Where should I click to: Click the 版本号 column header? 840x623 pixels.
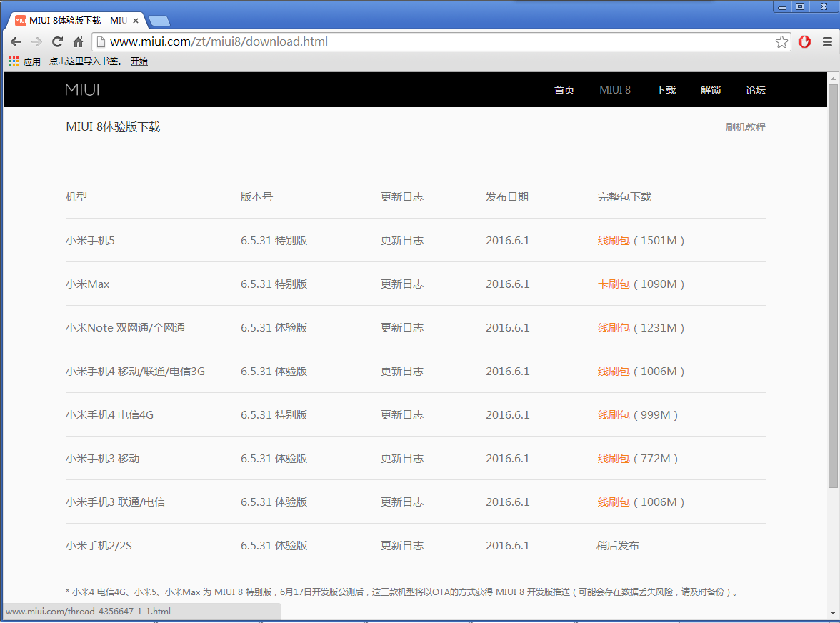click(256, 197)
